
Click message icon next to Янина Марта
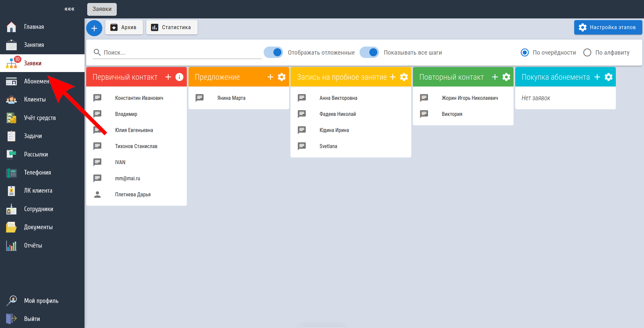point(200,98)
